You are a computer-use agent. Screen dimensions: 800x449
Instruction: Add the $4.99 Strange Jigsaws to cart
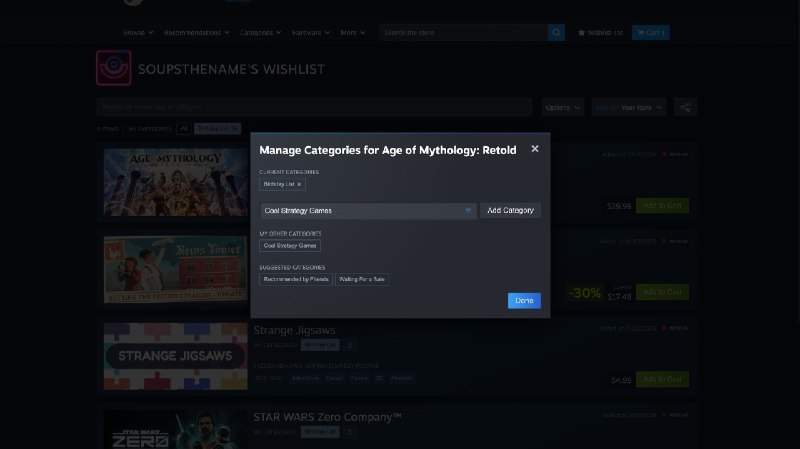[x=662, y=379]
